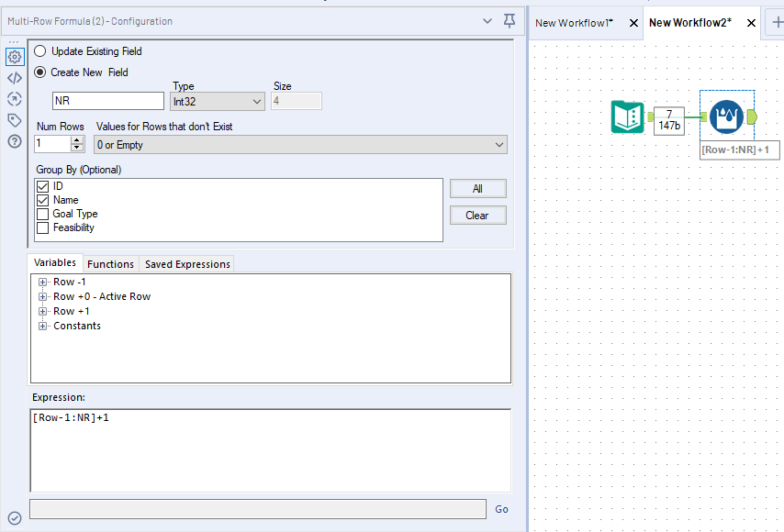This screenshot has width=784, height=532.
Task: Open the Type dropdown showing Int32
Action: (x=258, y=101)
